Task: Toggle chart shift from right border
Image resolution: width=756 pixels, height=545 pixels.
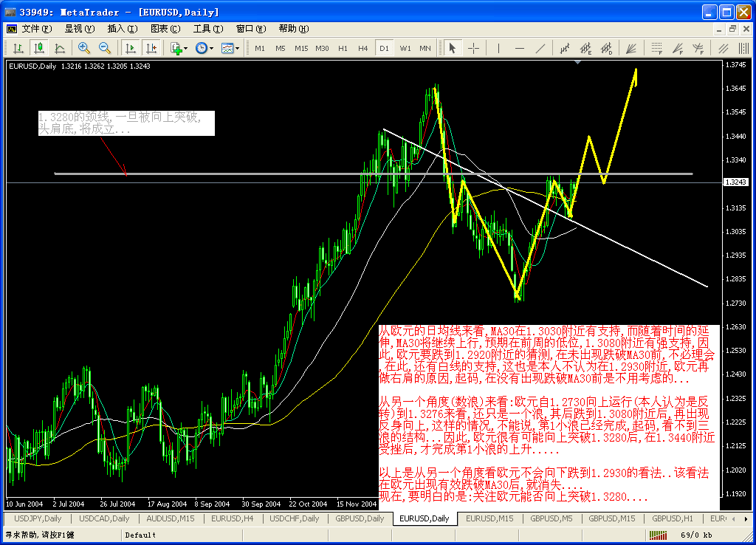Action: 151,48
